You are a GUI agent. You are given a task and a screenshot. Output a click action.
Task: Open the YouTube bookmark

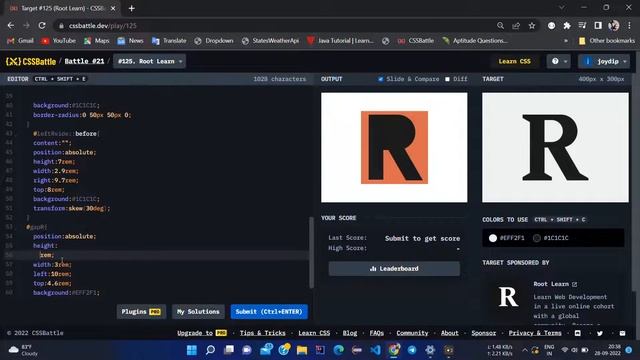tap(59, 41)
